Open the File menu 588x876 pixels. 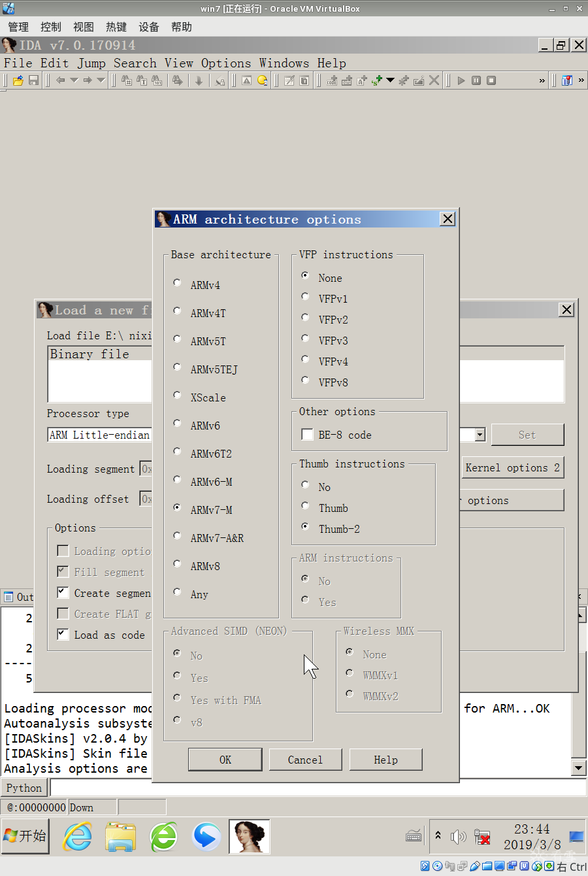coord(18,63)
